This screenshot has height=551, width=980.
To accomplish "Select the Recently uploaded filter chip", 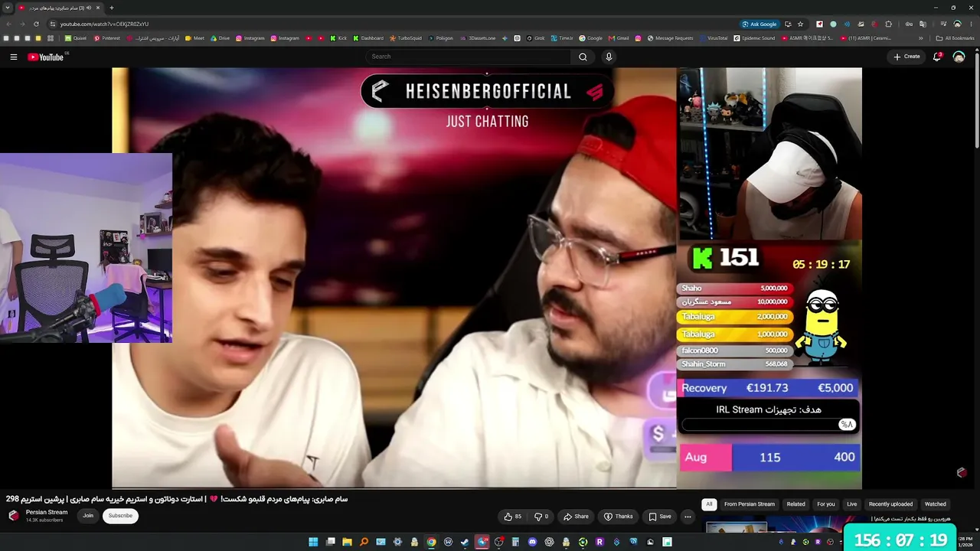I will [890, 504].
